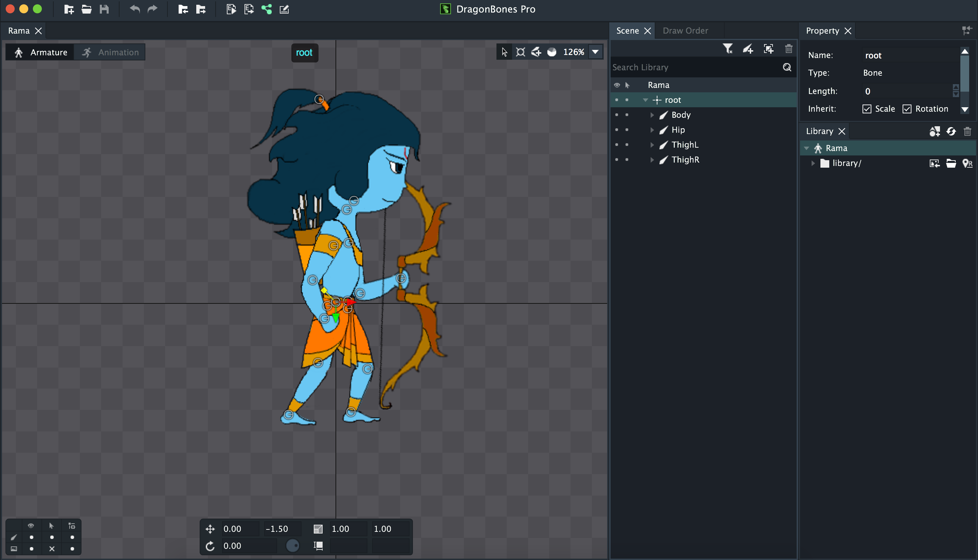Click the document-export icon beside Preview
The width and height of the screenshot is (978, 560).
click(x=249, y=9)
